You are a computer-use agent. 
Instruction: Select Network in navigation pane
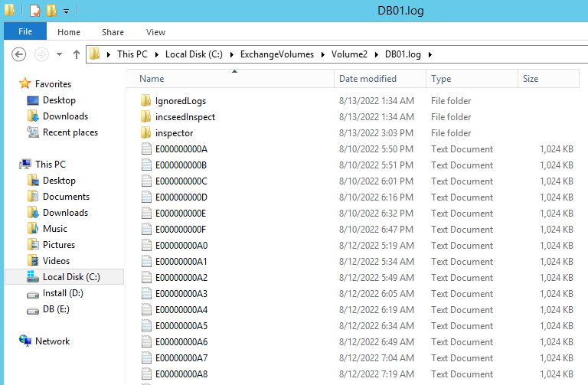[53, 341]
